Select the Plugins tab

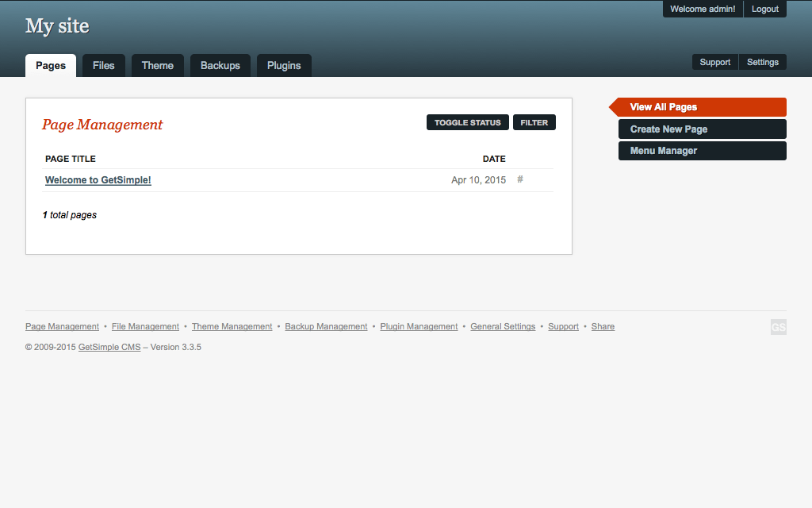click(x=284, y=65)
